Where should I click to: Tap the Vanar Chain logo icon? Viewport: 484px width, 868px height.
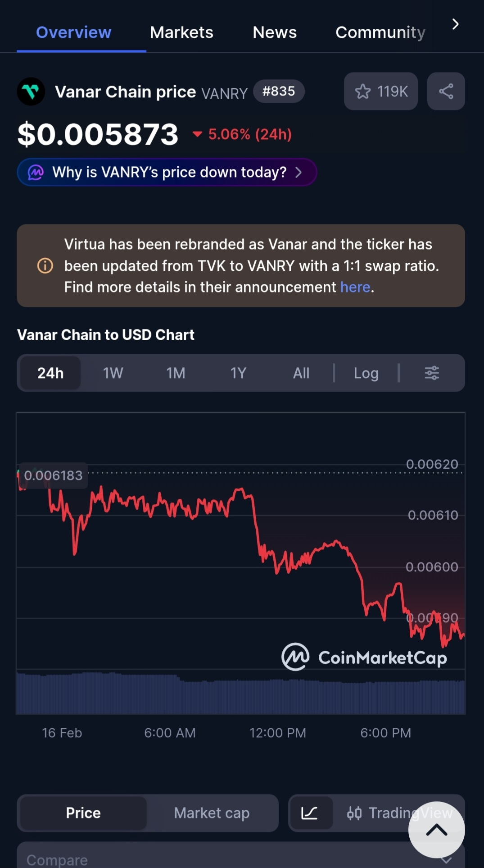pyautogui.click(x=31, y=92)
